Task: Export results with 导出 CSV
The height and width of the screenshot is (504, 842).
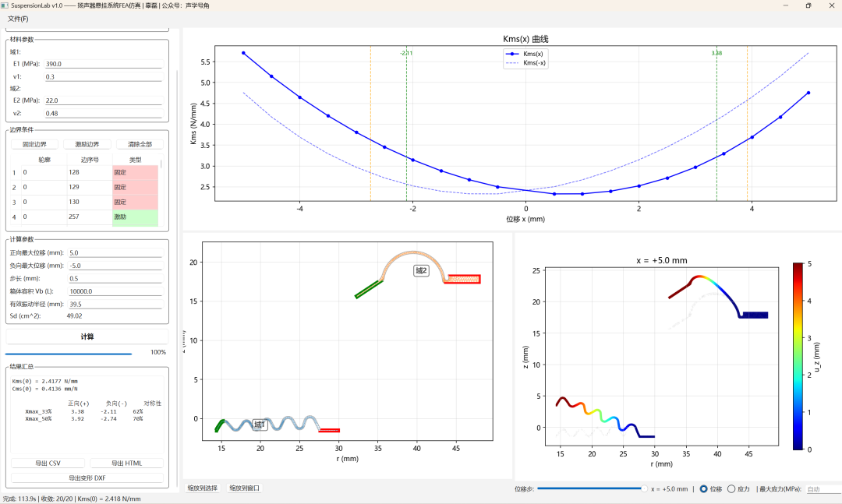Action: pos(48,463)
